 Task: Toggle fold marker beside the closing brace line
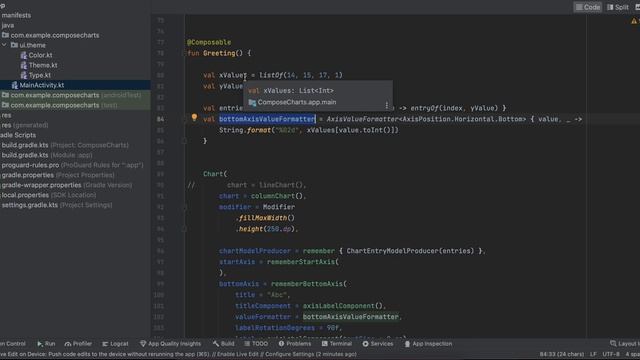pos(184,141)
